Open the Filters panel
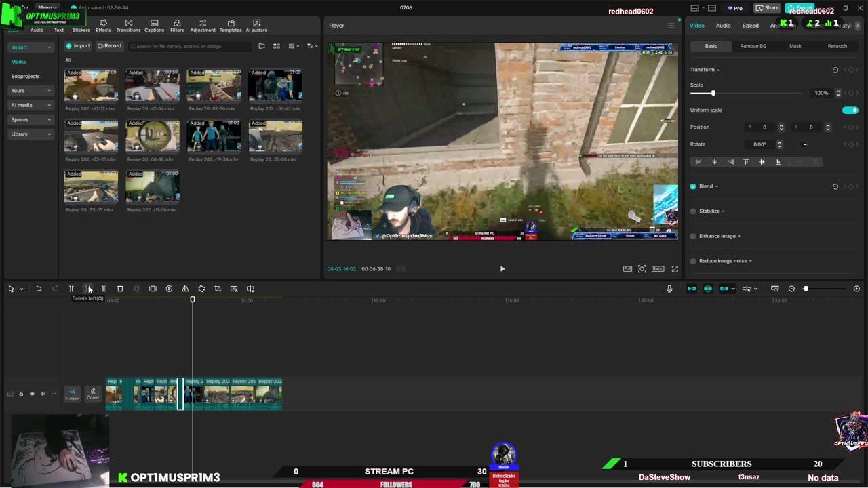Image resolution: width=868 pixels, height=488 pixels. (x=177, y=26)
